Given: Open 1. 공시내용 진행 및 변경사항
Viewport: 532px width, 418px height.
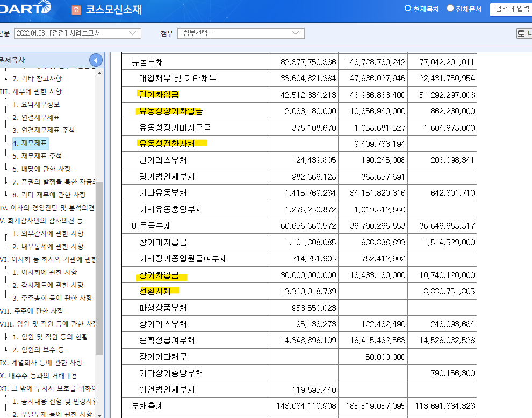Looking at the screenshot, I should [54, 401].
